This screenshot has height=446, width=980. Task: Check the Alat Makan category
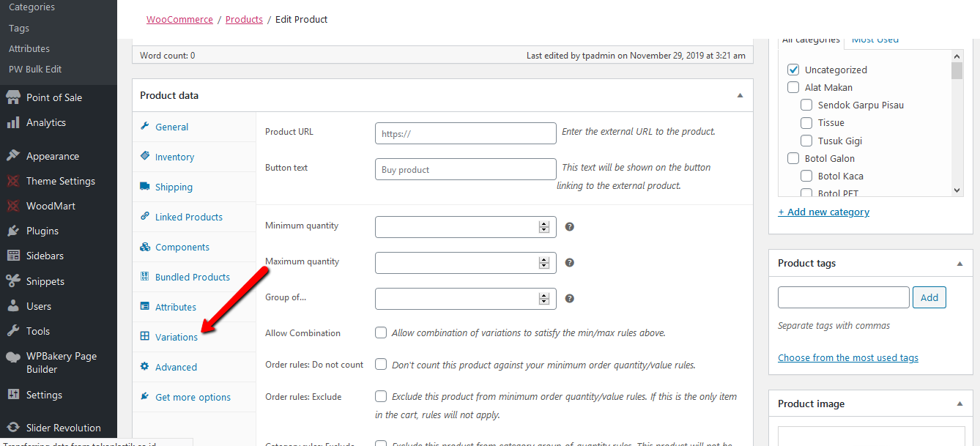(793, 87)
